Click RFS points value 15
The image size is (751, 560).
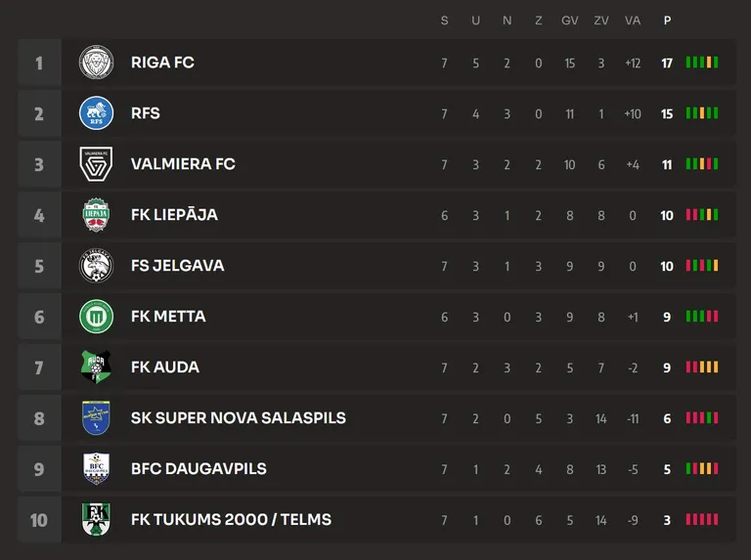(667, 114)
